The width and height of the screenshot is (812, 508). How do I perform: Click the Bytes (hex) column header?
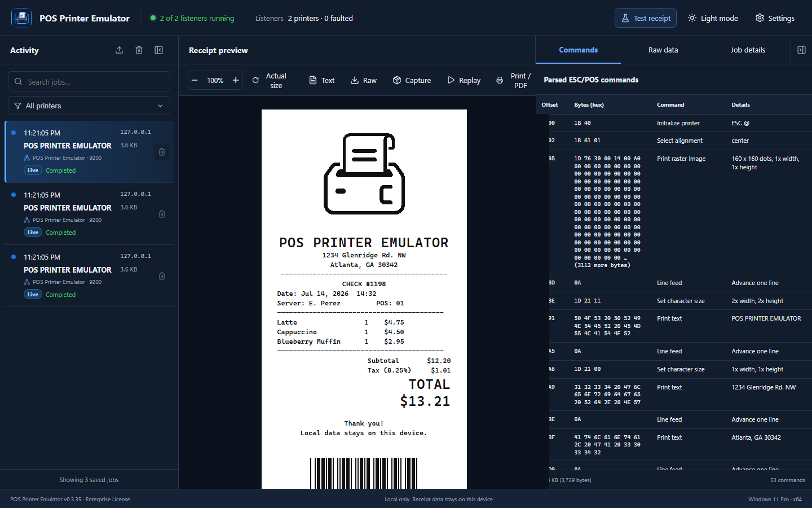coord(589,105)
